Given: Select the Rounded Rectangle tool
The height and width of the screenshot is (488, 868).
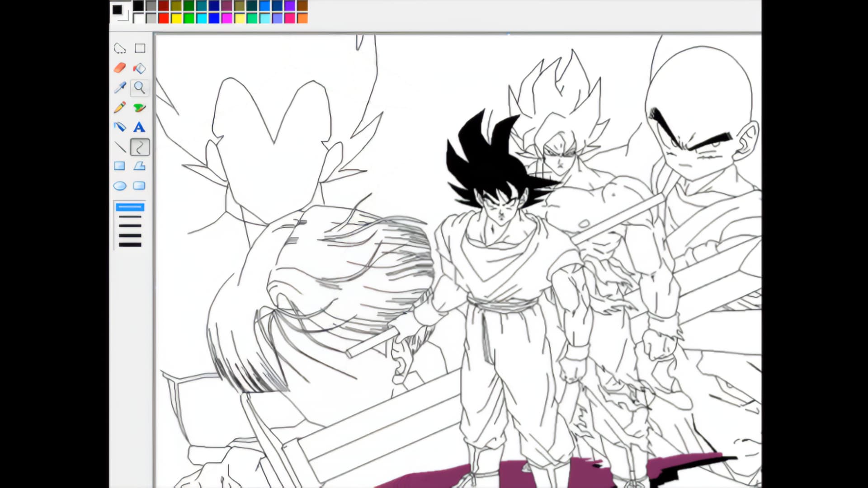Looking at the screenshot, I should tap(140, 186).
